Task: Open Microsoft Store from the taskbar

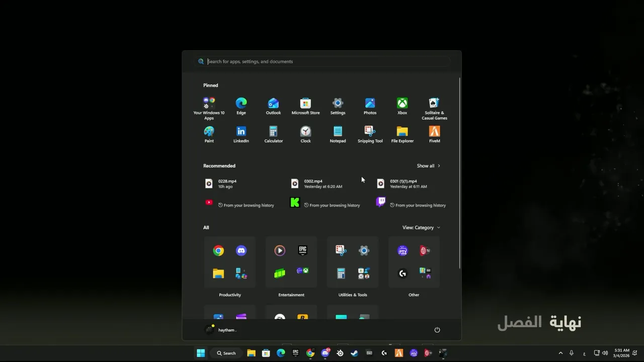Action: pyautogui.click(x=266, y=353)
